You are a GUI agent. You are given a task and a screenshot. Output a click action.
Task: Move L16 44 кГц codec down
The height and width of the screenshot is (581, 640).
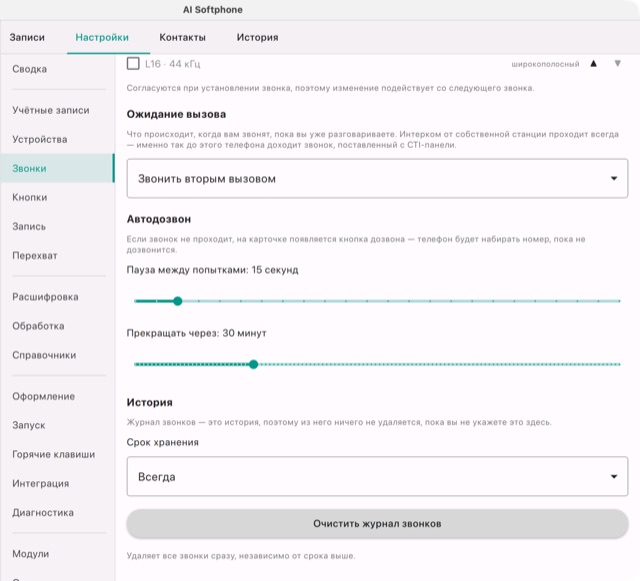point(618,64)
